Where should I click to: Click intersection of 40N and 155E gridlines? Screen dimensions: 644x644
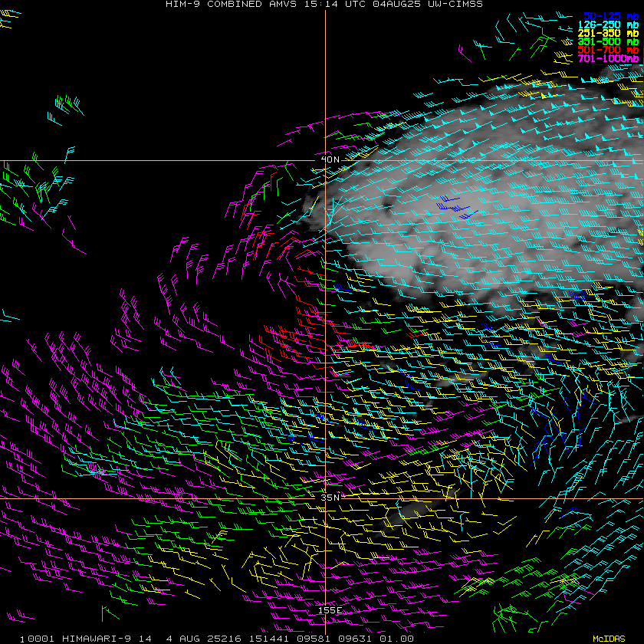(326, 160)
